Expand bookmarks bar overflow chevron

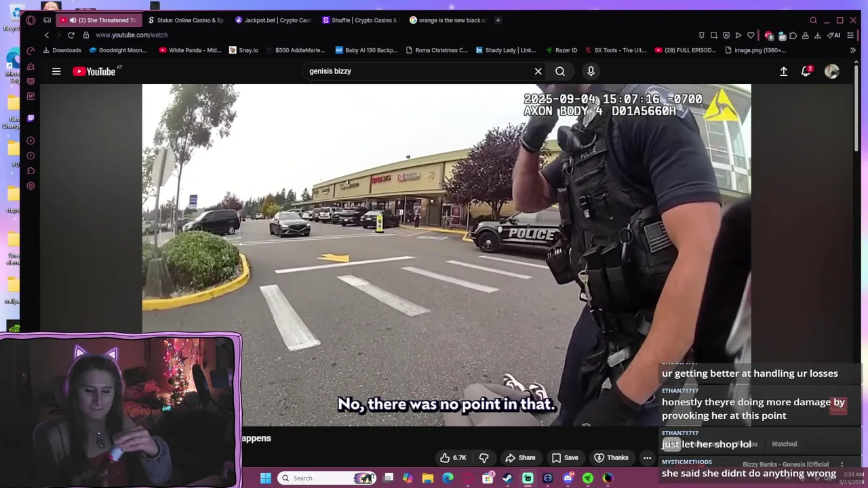[x=852, y=50]
